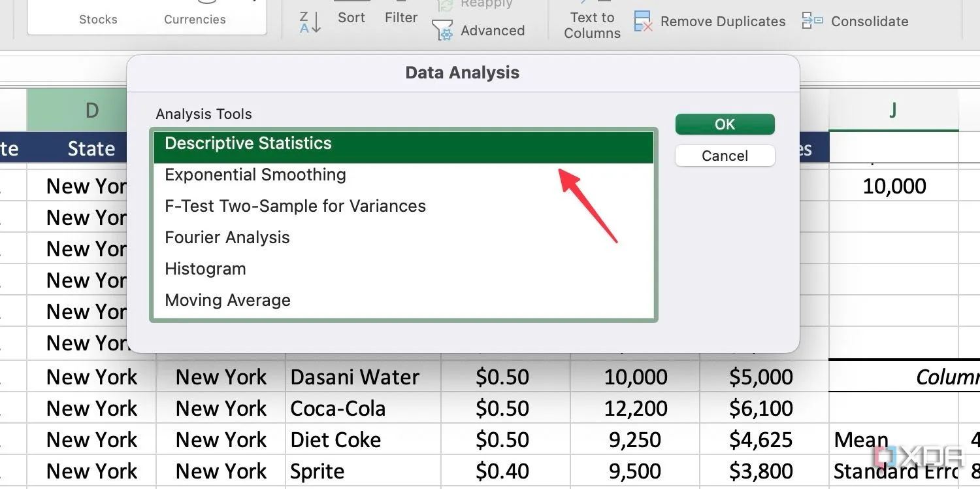Choose the Stocks data type
The width and height of the screenshot is (980, 489).
(98, 19)
